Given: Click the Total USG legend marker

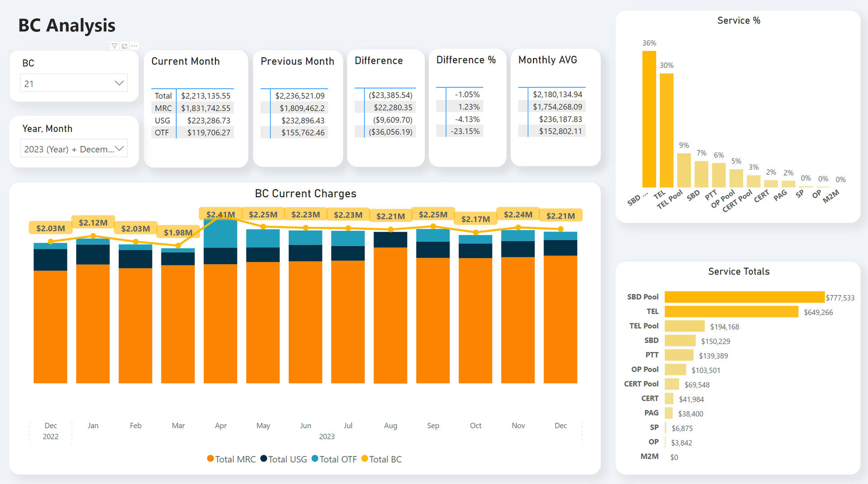Looking at the screenshot, I should point(264,459).
